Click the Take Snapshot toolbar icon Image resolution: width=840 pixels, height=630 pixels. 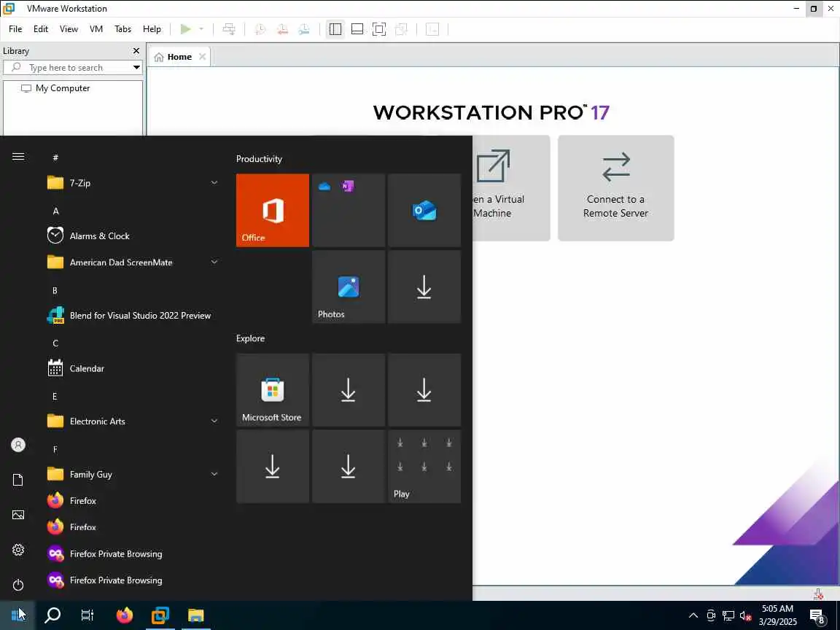pyautogui.click(x=260, y=29)
